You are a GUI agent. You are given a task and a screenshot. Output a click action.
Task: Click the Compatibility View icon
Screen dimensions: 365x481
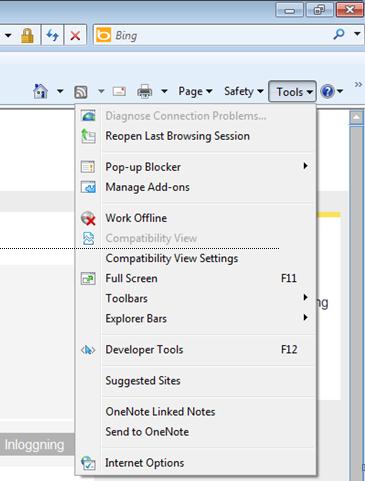[88, 238]
